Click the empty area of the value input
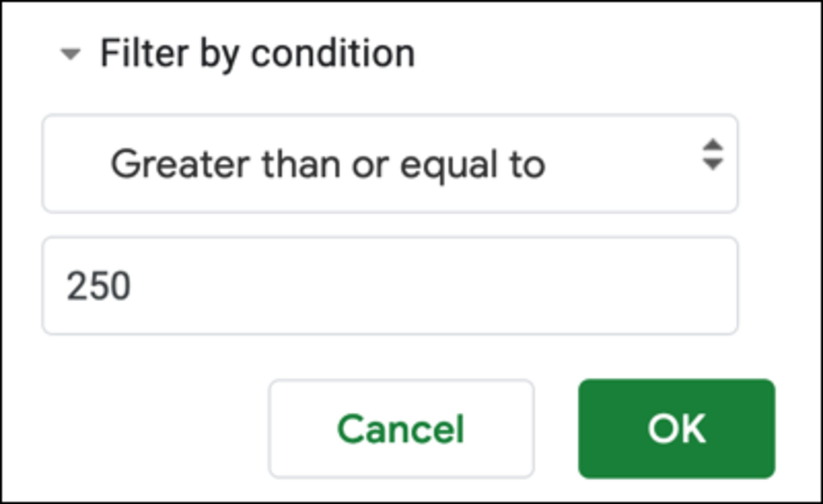823x504 pixels. (429, 285)
